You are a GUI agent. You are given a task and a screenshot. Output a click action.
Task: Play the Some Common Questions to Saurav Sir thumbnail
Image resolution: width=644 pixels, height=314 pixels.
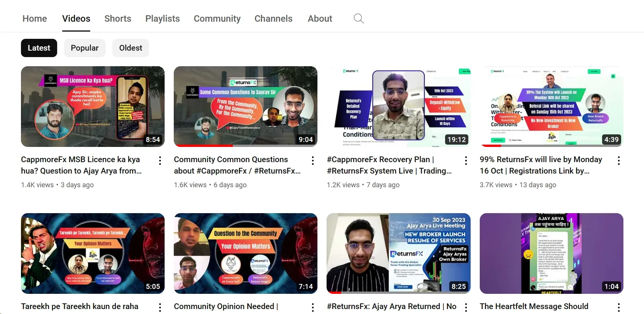pyautogui.click(x=245, y=107)
